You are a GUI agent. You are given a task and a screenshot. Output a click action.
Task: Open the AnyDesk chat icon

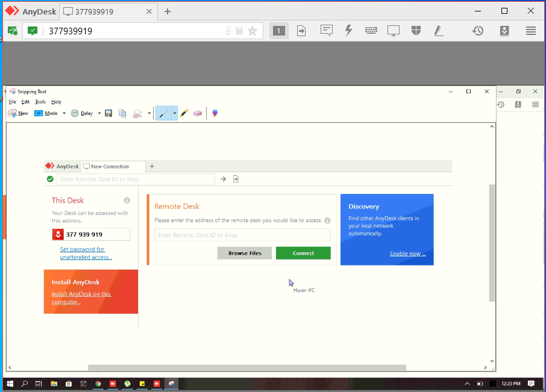[326, 31]
